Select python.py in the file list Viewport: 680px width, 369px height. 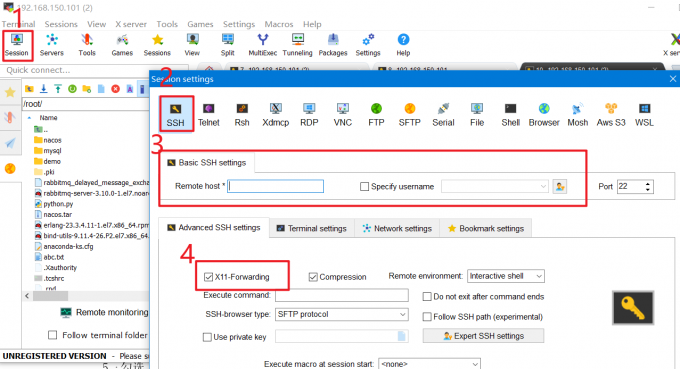coord(54,204)
